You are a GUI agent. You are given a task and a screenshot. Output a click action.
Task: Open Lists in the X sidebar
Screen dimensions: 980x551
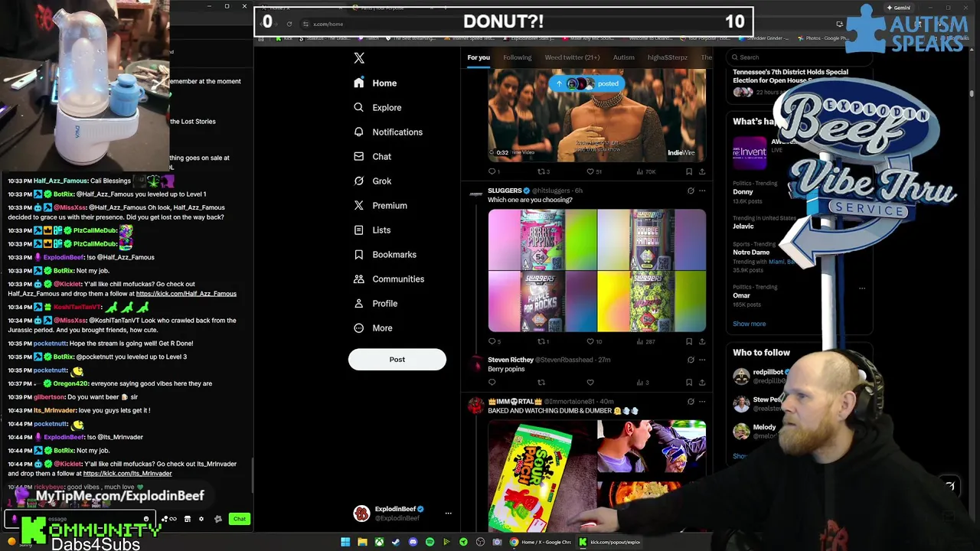click(372, 230)
